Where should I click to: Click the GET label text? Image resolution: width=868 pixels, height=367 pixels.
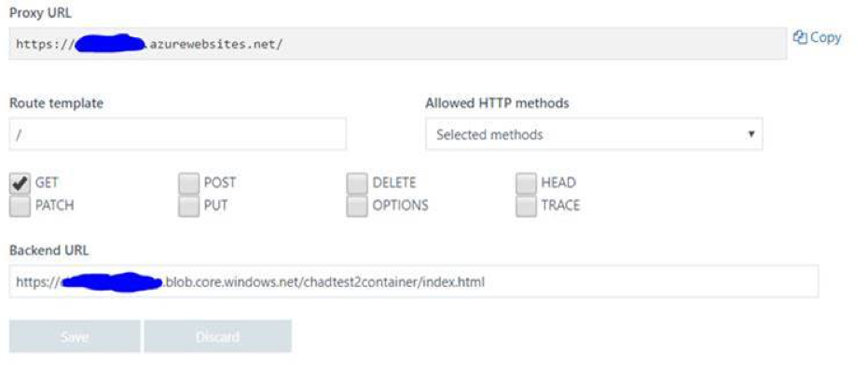click(47, 183)
